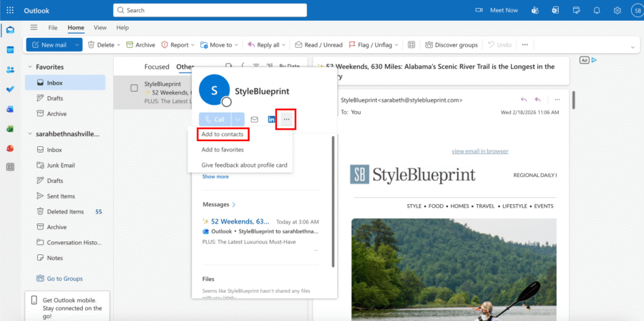
Task: Open Messages section on profile card
Action: point(219,204)
